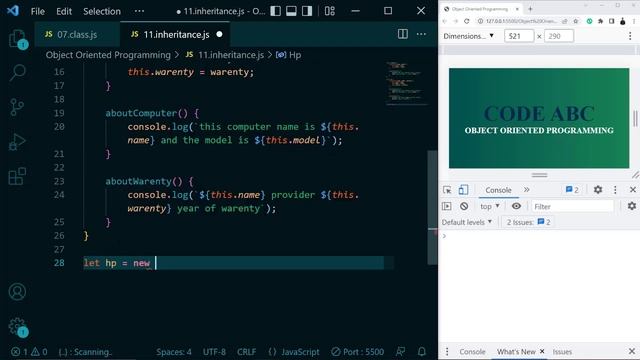This screenshot has width=640, height=360.
Task: Click the feedback icon in status bar
Action: (x=401, y=351)
